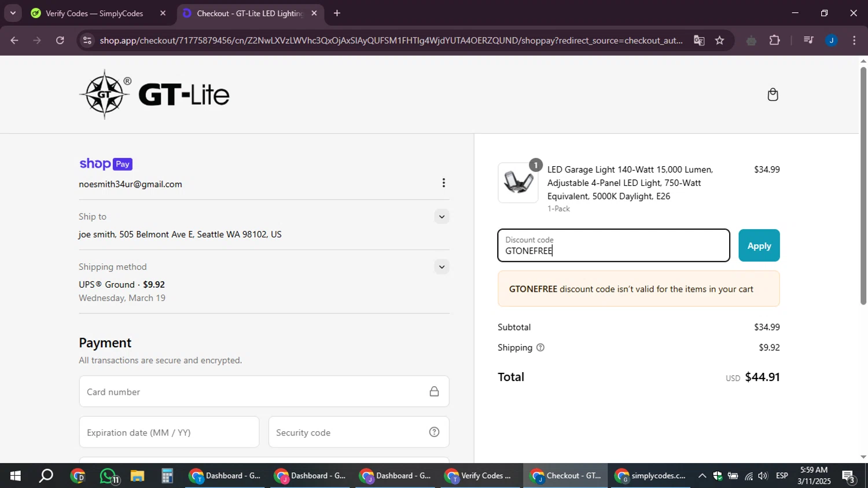Open Windows taskbar search
Screen dimensions: 868x488
(x=46, y=476)
